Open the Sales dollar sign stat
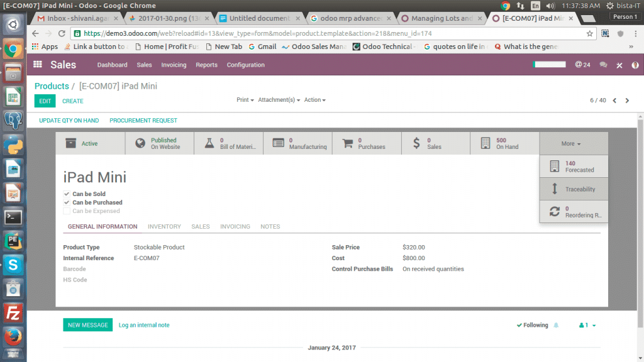644x362 pixels. click(416, 143)
